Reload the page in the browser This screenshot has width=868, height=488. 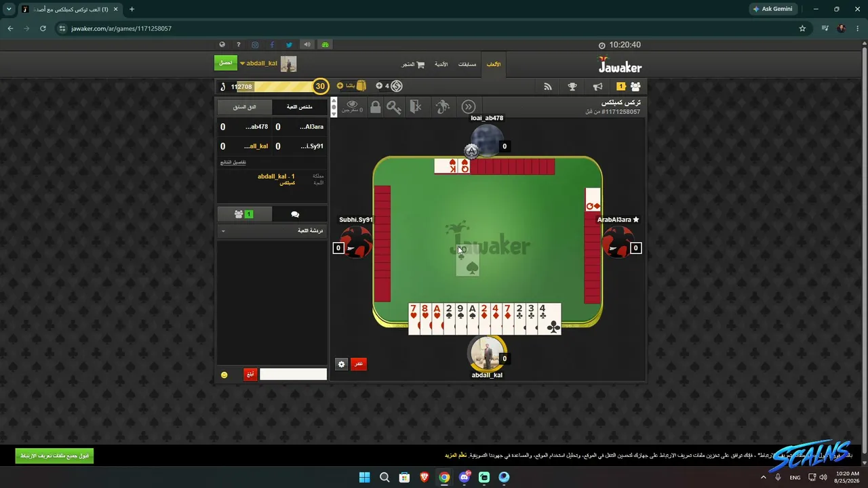point(43,28)
